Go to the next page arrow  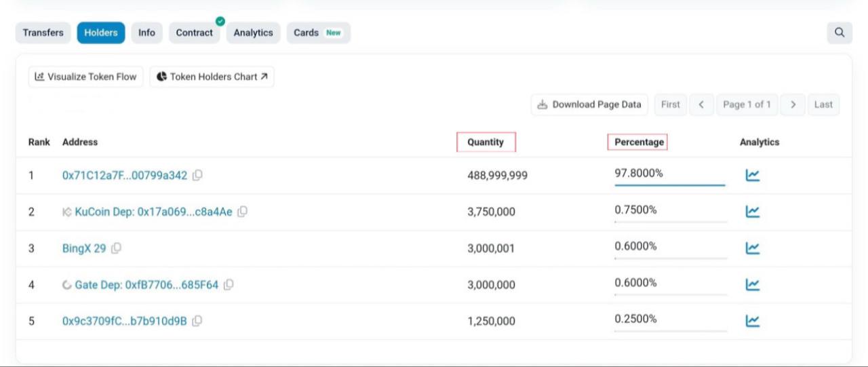click(792, 104)
